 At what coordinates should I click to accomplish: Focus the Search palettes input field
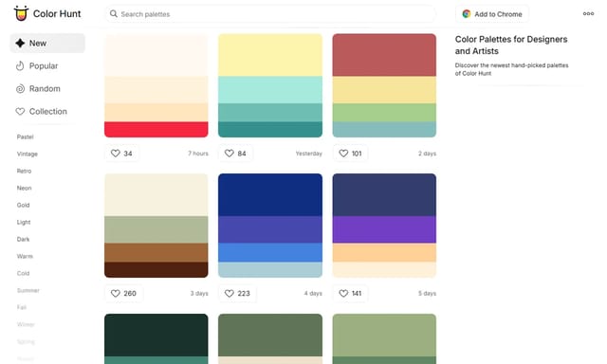271,14
